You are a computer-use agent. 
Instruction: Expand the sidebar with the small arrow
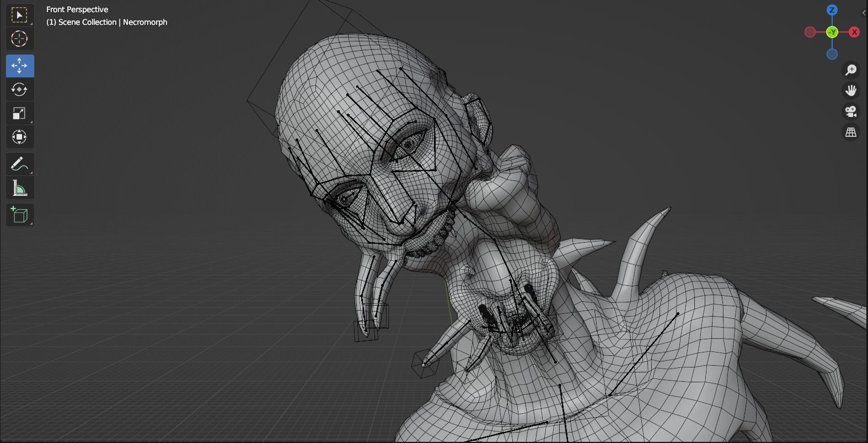click(x=864, y=12)
